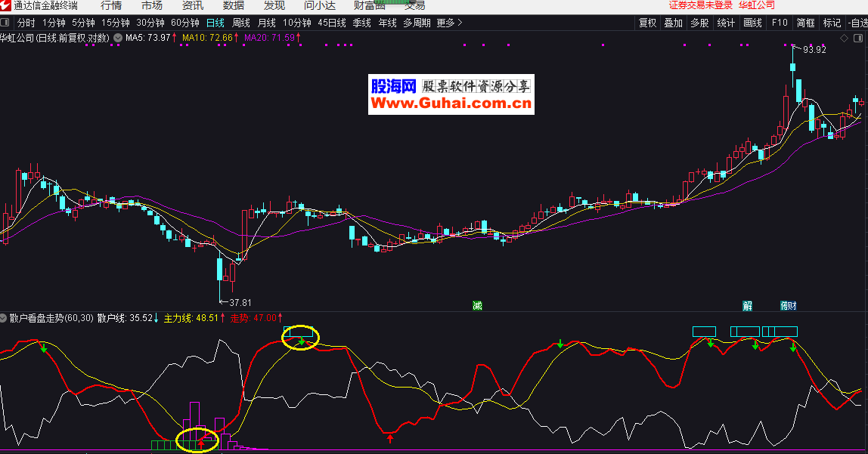The width and height of the screenshot is (868, 454).
Task: Open the 问小达 menu
Action: point(320,5)
